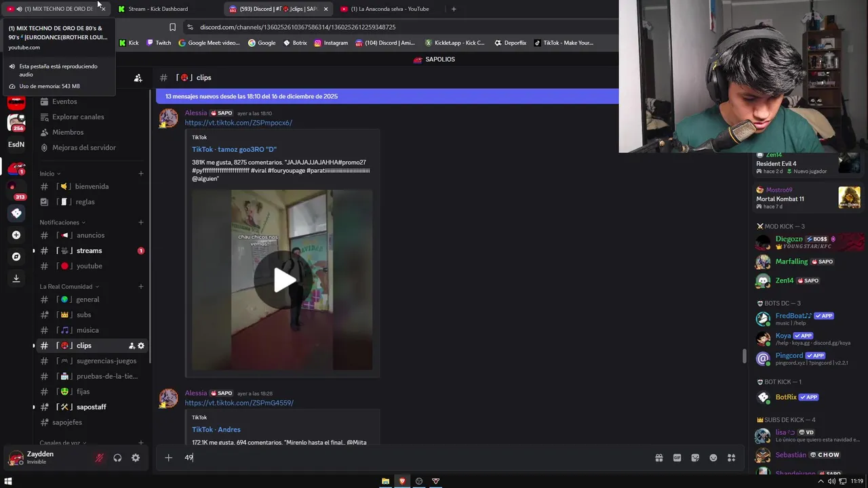View Pingcord app profile
The height and width of the screenshot is (488, 868).
807,359
